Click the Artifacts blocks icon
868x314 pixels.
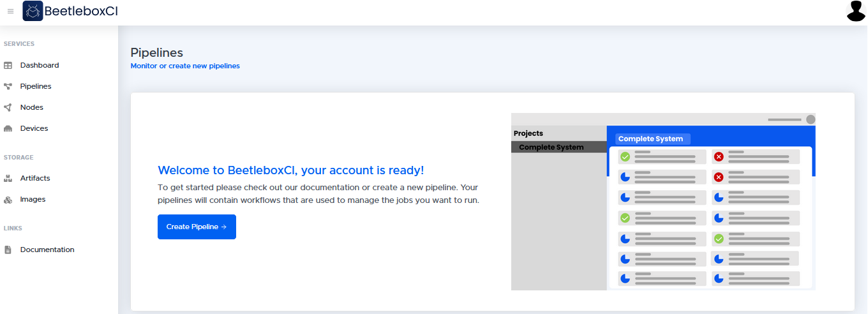point(8,178)
